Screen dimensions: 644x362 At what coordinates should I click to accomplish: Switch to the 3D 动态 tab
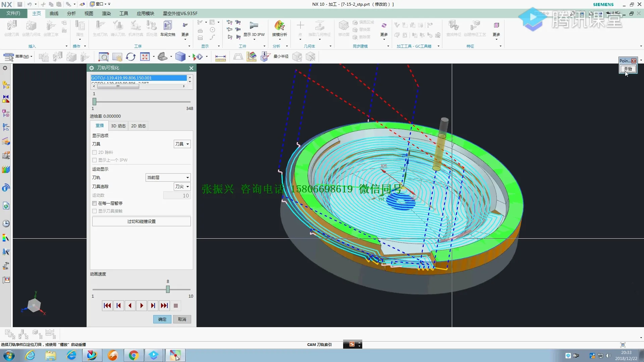(118, 126)
